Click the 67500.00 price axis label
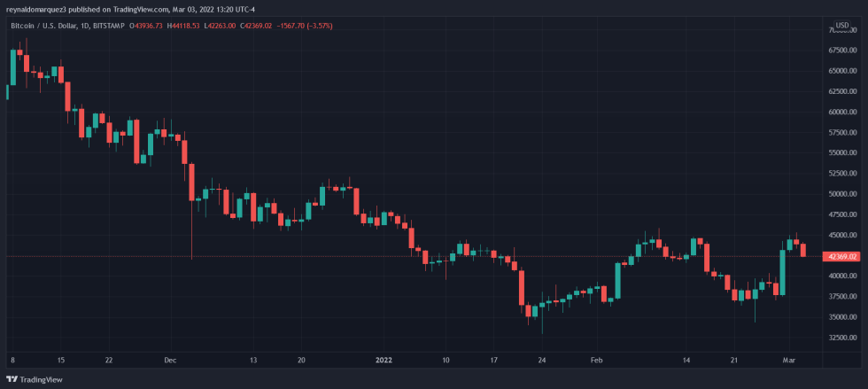This screenshot has height=389, width=868. click(842, 51)
